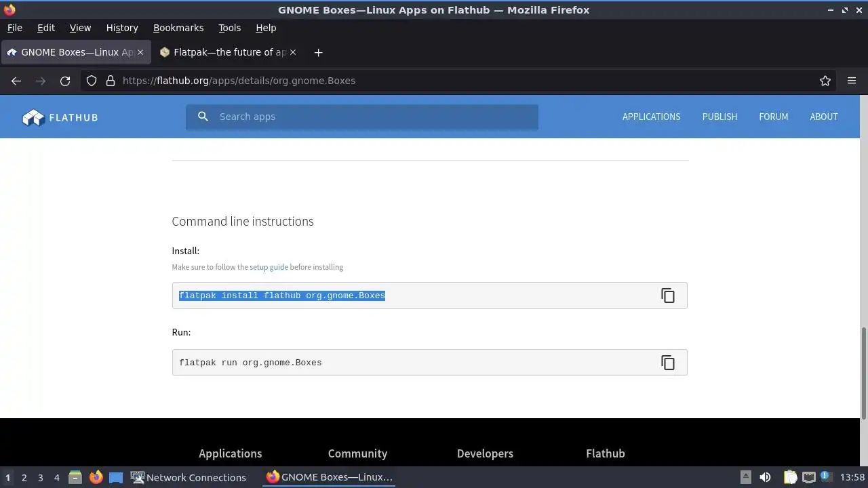Image resolution: width=868 pixels, height=488 pixels.
Task: Open the Flathub logo home link
Action: click(x=60, y=117)
